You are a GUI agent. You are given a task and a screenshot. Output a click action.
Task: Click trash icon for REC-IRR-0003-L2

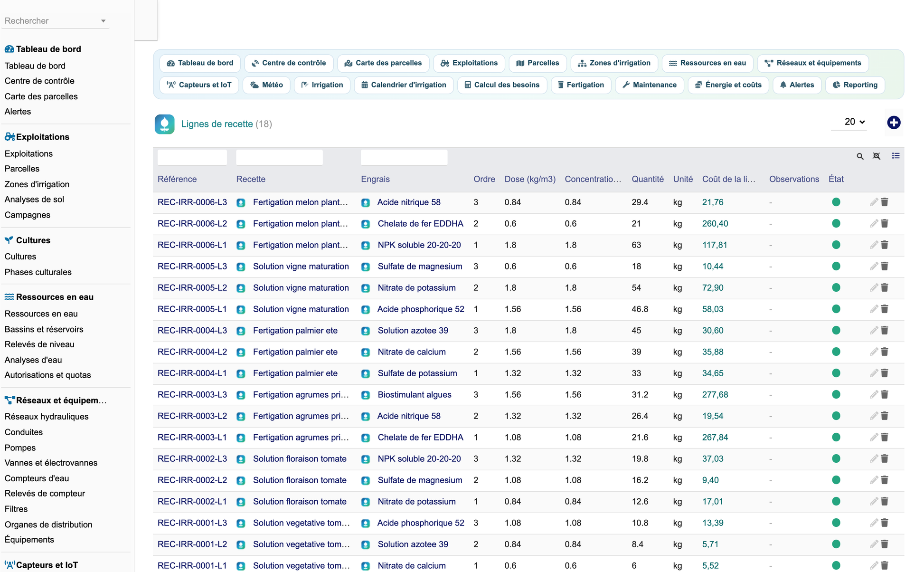pos(885,416)
